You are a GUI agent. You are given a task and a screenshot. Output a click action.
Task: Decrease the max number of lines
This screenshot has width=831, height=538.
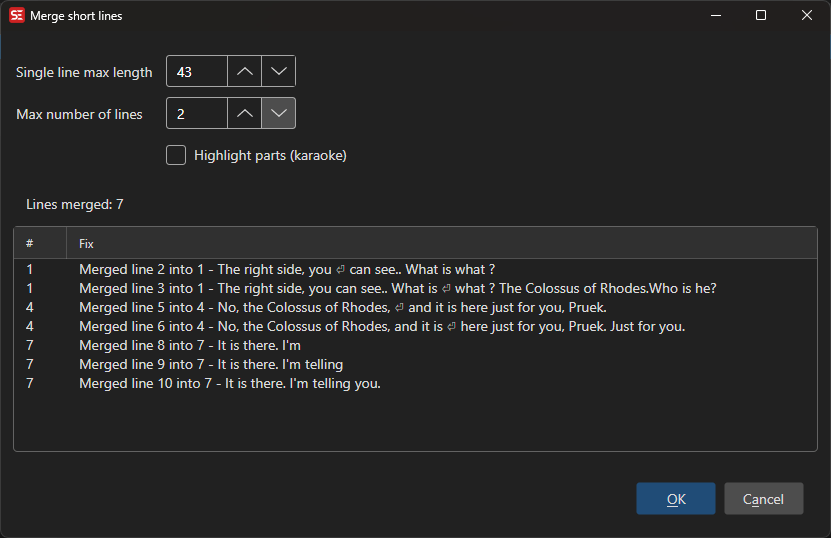pos(279,114)
